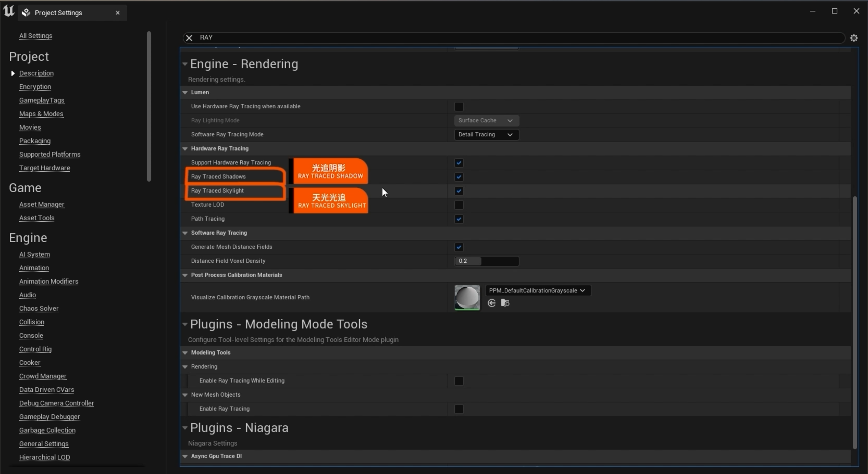The image size is (868, 474).
Task: Open Chaos Solver settings category
Action: pyautogui.click(x=39, y=308)
